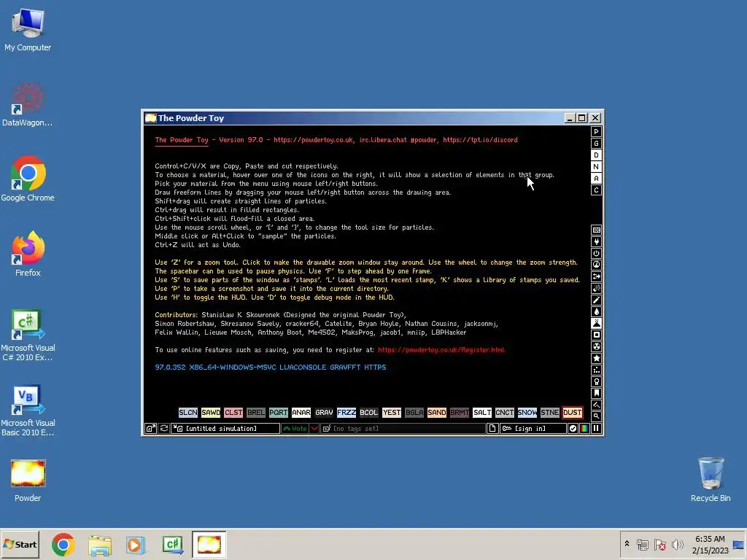Image resolution: width=747 pixels, height=560 pixels.
Task: Click the volume speaker tray icon
Action: [x=677, y=545]
